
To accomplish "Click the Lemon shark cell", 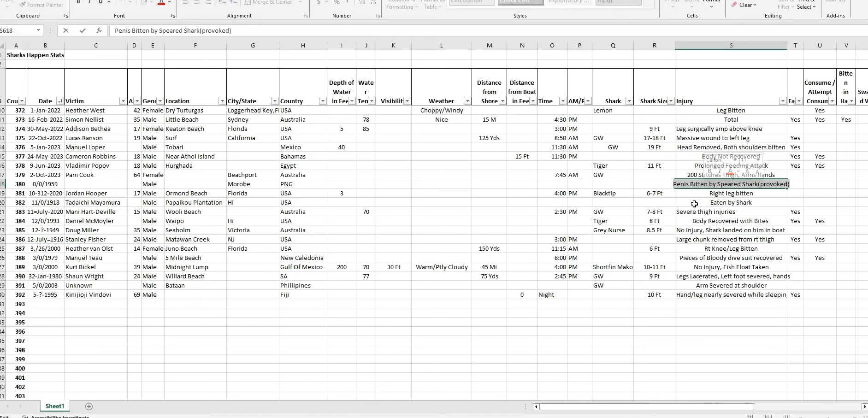I will click(x=613, y=110).
